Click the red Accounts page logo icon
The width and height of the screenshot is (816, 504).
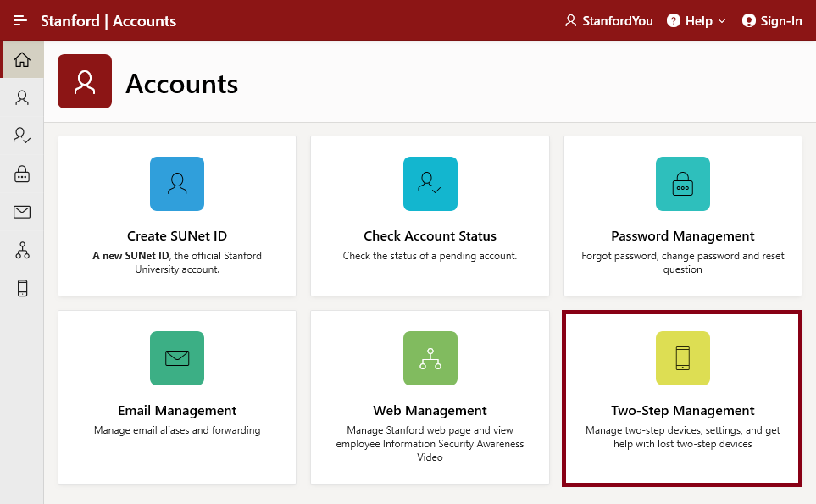85,81
